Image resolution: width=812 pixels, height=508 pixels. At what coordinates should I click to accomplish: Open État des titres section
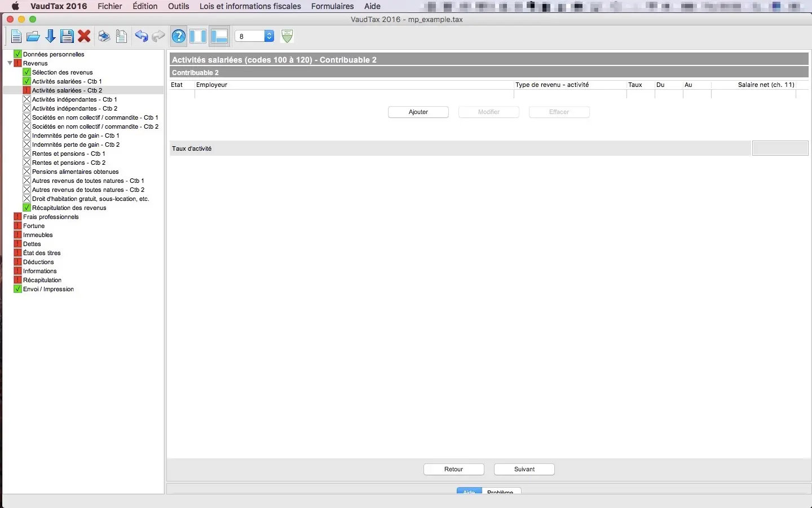pyautogui.click(x=42, y=253)
